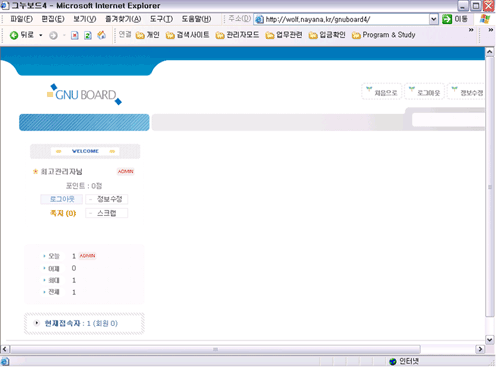The width and height of the screenshot is (500, 367).
Task: Expand the toolbar overflow chevron at far right
Action: (x=491, y=30)
